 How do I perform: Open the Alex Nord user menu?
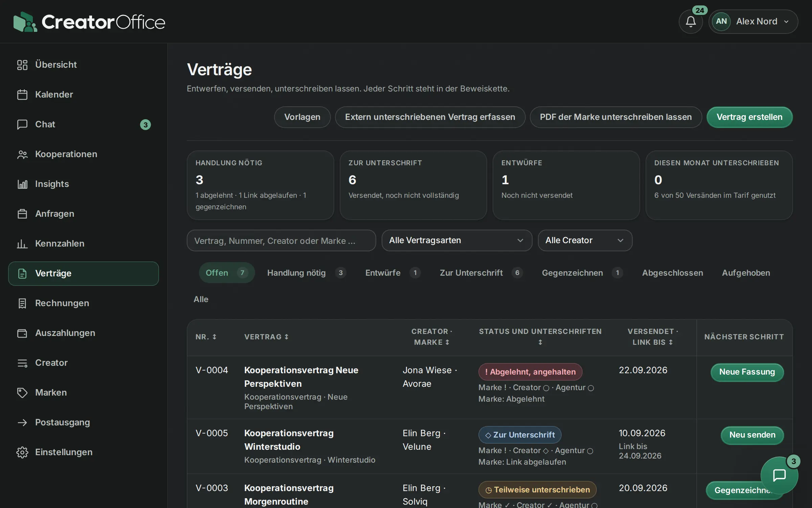(x=753, y=22)
